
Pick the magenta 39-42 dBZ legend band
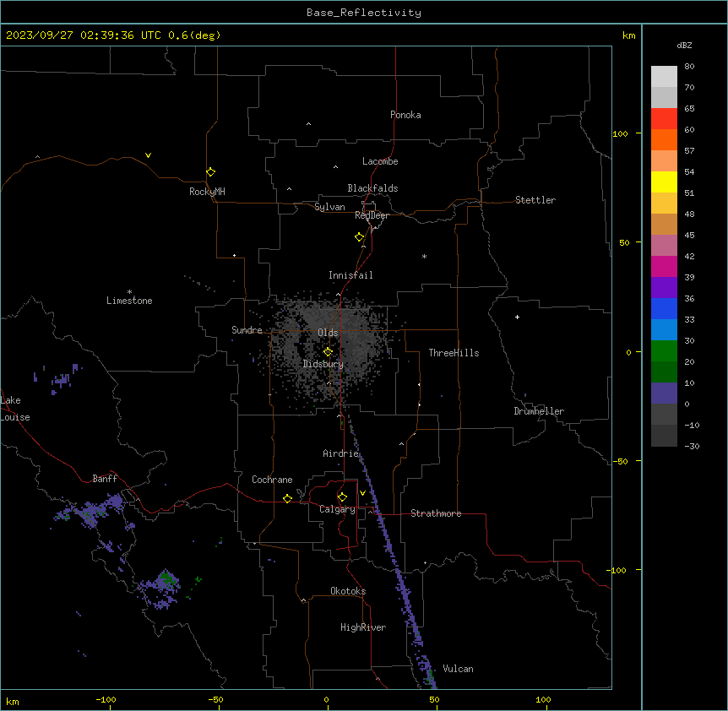tap(664, 266)
